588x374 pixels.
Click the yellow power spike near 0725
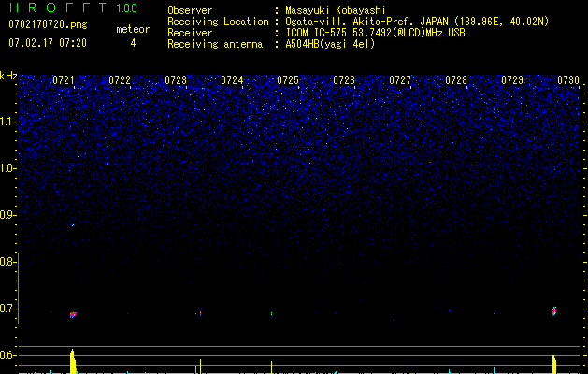271,367
